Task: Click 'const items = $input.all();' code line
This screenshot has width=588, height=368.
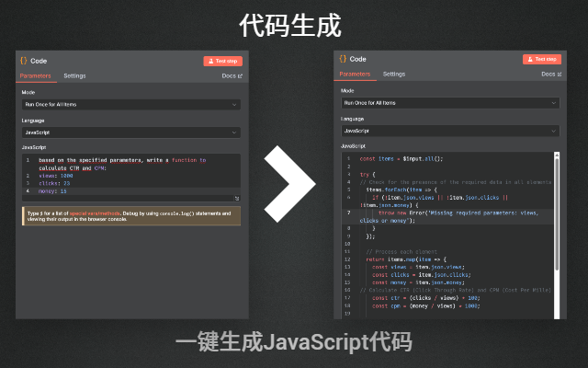Action: pos(401,159)
